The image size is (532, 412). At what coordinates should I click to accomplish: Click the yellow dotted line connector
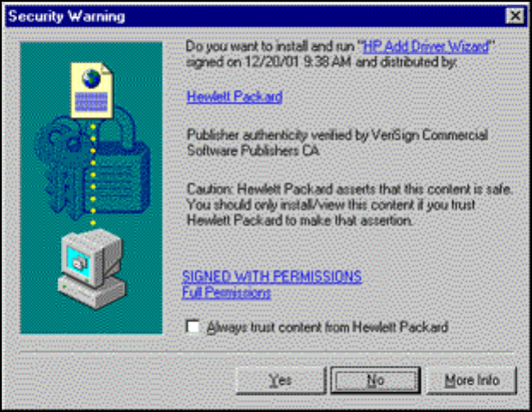pyautogui.click(x=93, y=174)
